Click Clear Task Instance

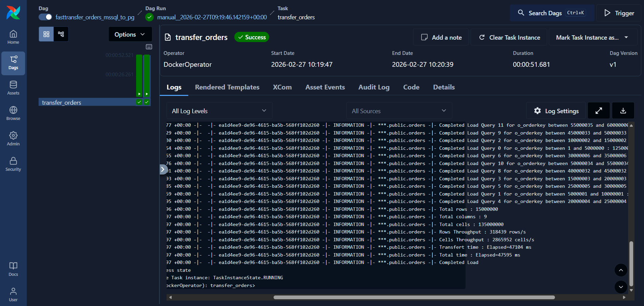[x=508, y=37]
